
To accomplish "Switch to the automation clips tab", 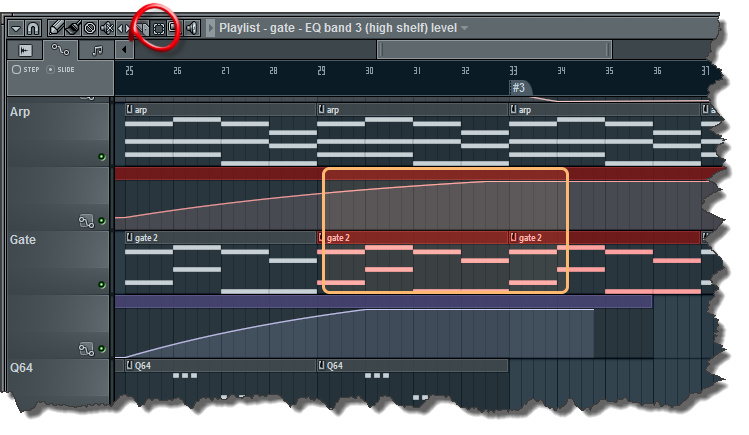I will click(x=61, y=49).
